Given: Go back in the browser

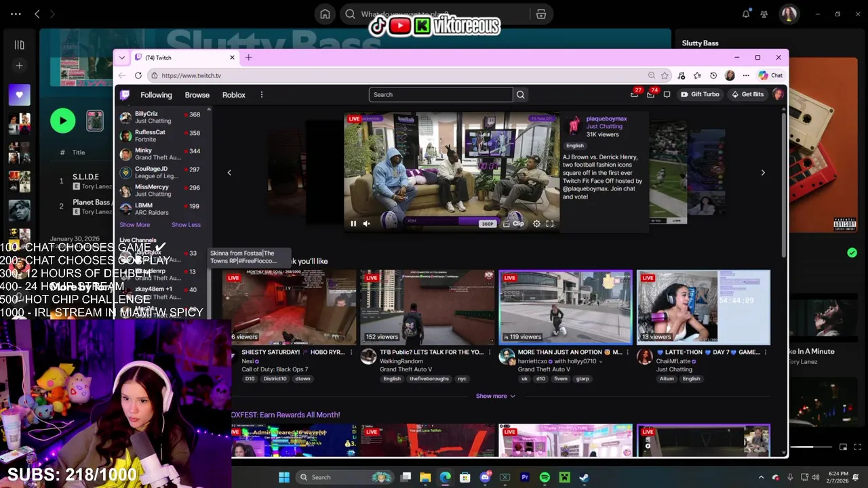Looking at the screenshot, I should pos(122,75).
